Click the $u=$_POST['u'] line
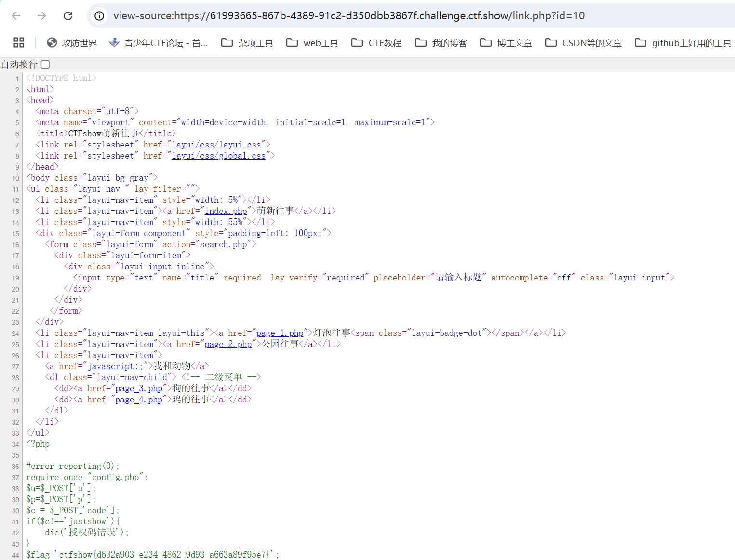735x560 pixels. pos(61,488)
